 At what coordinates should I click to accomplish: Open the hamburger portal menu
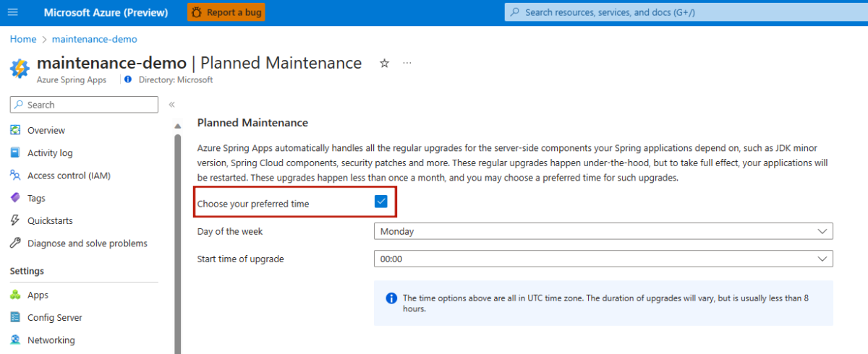click(x=13, y=12)
